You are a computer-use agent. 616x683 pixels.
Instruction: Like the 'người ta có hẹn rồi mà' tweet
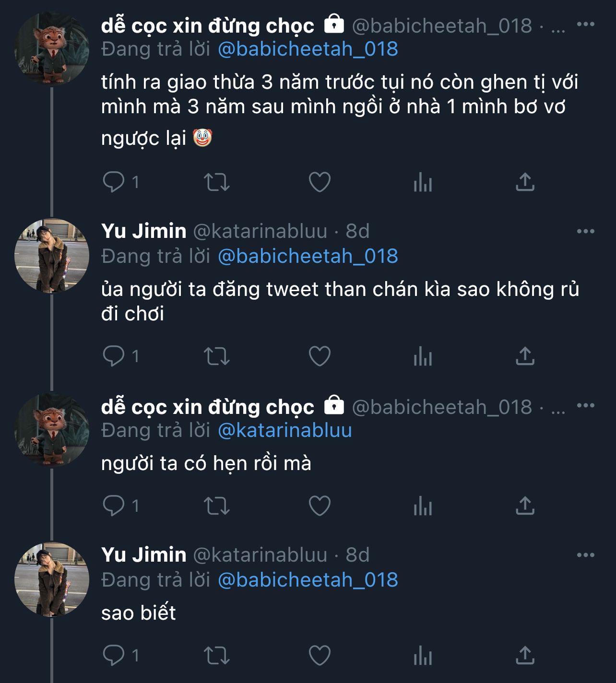[x=320, y=506]
